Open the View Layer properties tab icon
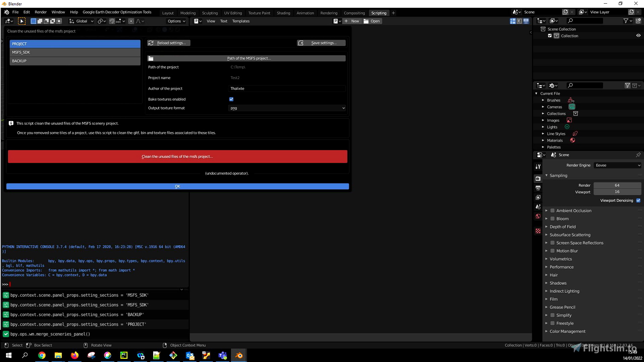This screenshot has width=644, height=362. pyautogui.click(x=538, y=197)
